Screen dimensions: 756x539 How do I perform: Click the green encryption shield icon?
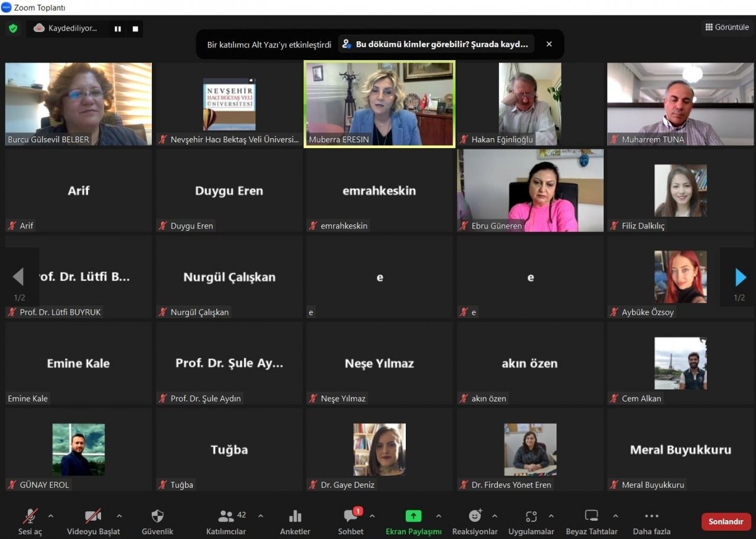tap(13, 28)
